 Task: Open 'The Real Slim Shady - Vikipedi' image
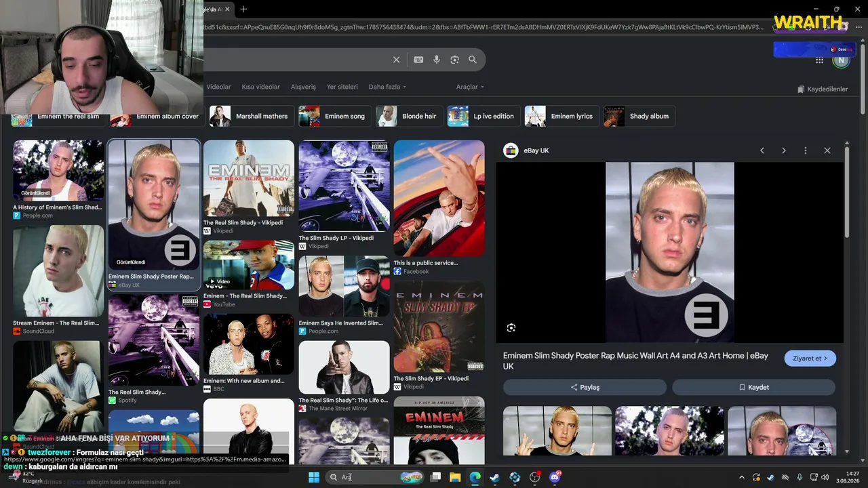pos(249,179)
